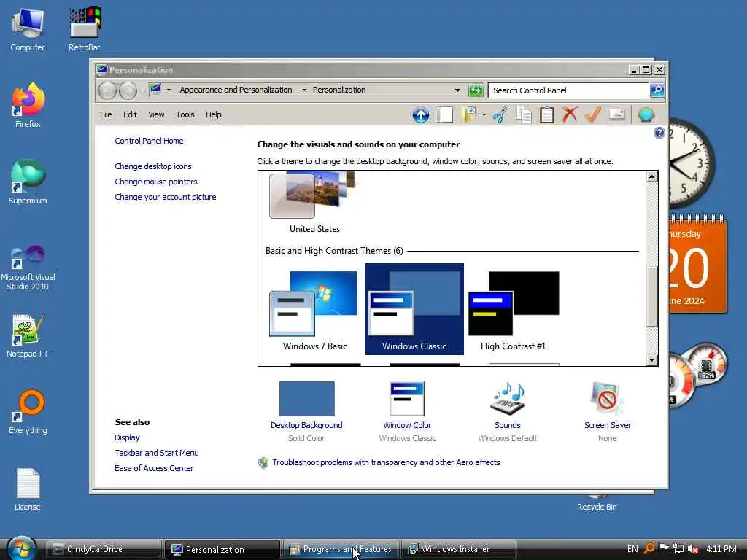Open the Help menu

214,114
